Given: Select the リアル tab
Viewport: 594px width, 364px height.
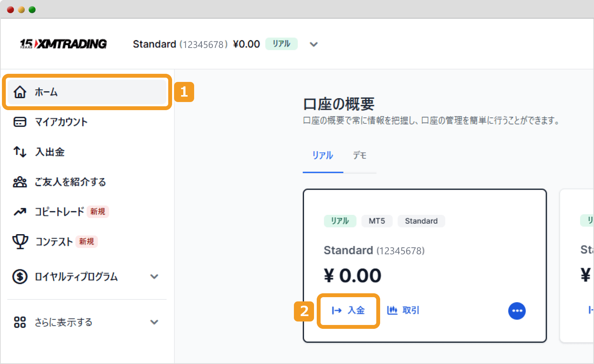Looking at the screenshot, I should (x=323, y=156).
